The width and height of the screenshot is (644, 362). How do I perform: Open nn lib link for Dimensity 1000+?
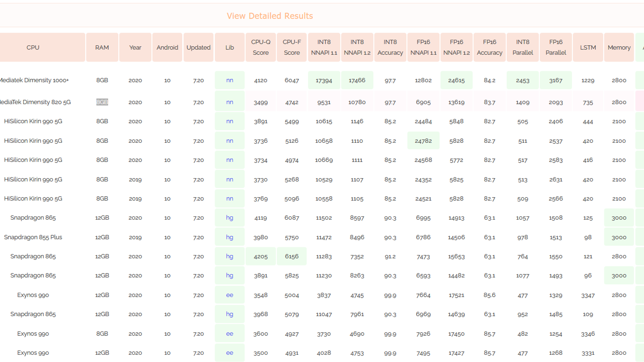(x=230, y=80)
